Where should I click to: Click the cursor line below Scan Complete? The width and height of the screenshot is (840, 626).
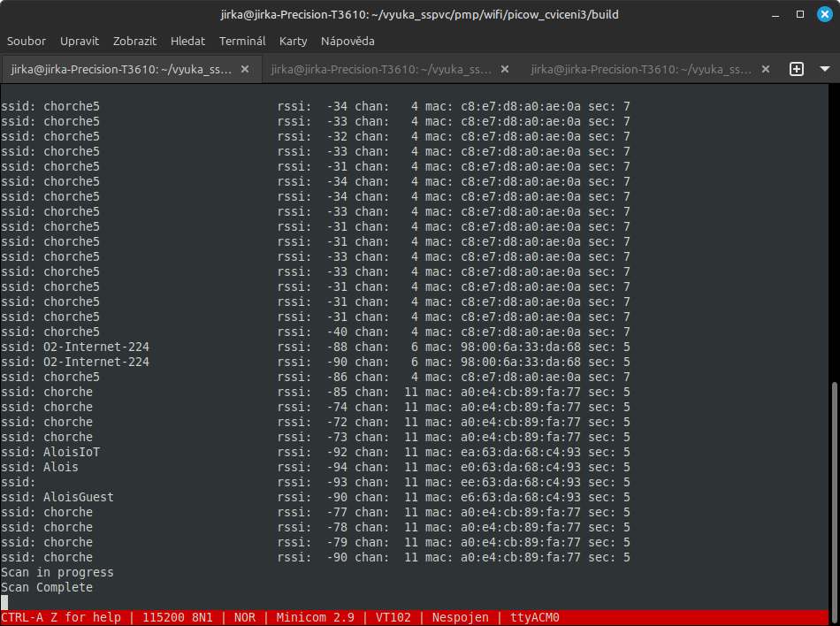pos(5,602)
